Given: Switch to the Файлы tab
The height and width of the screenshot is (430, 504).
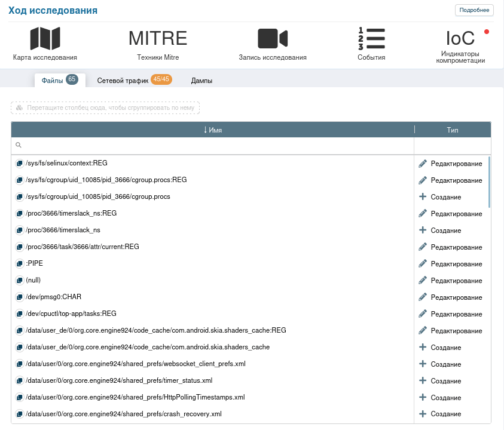Looking at the screenshot, I should click(x=53, y=81).
